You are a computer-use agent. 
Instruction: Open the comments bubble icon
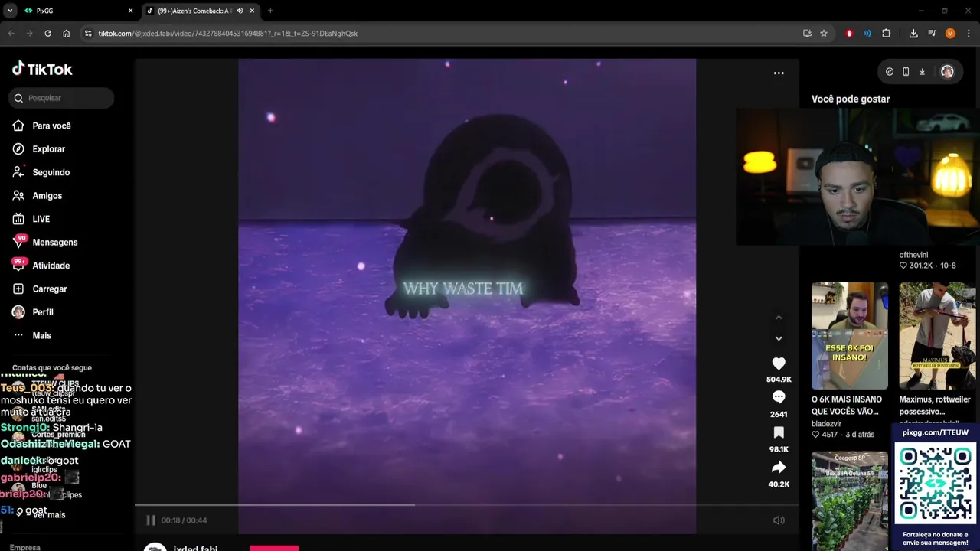coord(779,397)
